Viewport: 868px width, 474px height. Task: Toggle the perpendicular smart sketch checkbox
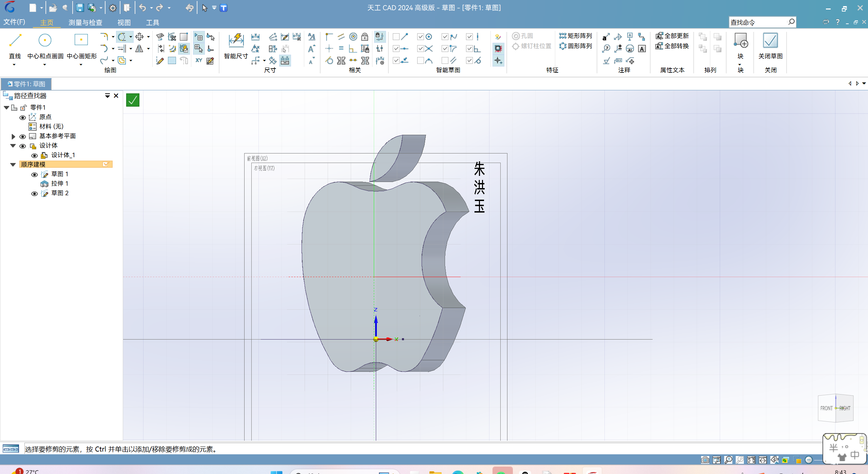pyautogui.click(x=469, y=49)
